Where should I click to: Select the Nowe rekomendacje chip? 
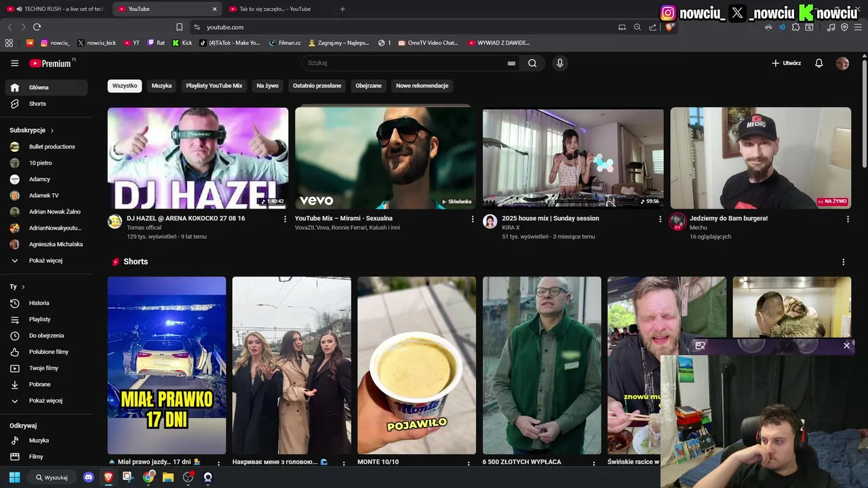(422, 85)
